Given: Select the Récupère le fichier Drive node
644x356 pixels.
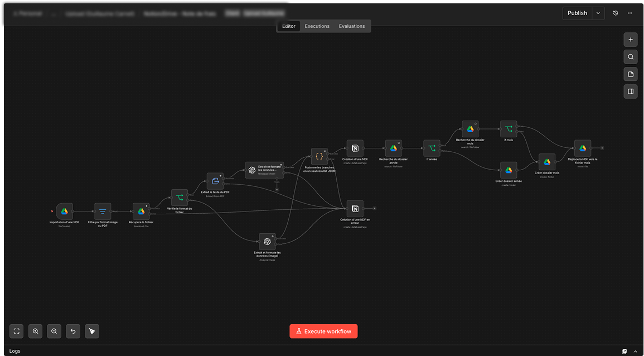Looking at the screenshot, I should [x=141, y=211].
